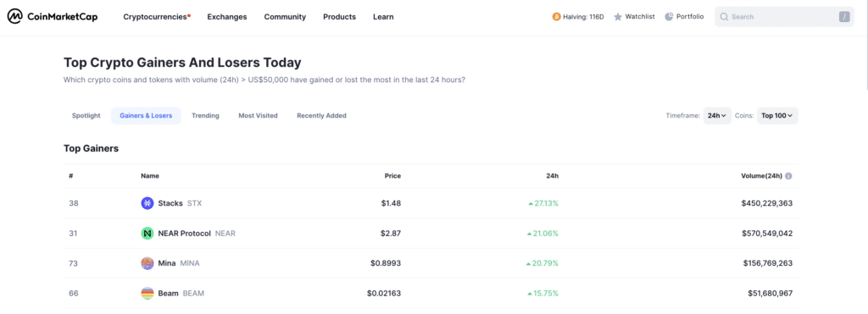Open the Learn menu
The height and width of the screenshot is (314, 868).
coord(383,17)
